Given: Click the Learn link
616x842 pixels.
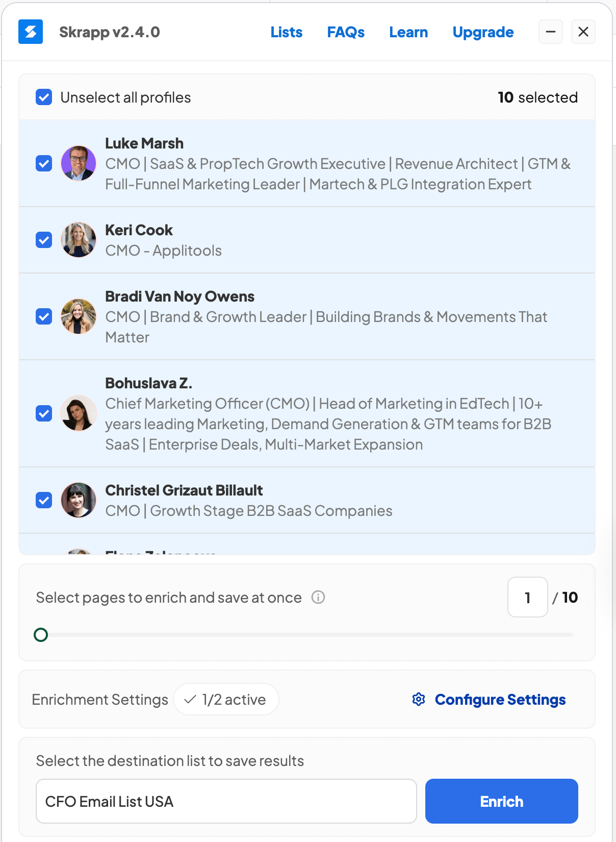Looking at the screenshot, I should [408, 32].
